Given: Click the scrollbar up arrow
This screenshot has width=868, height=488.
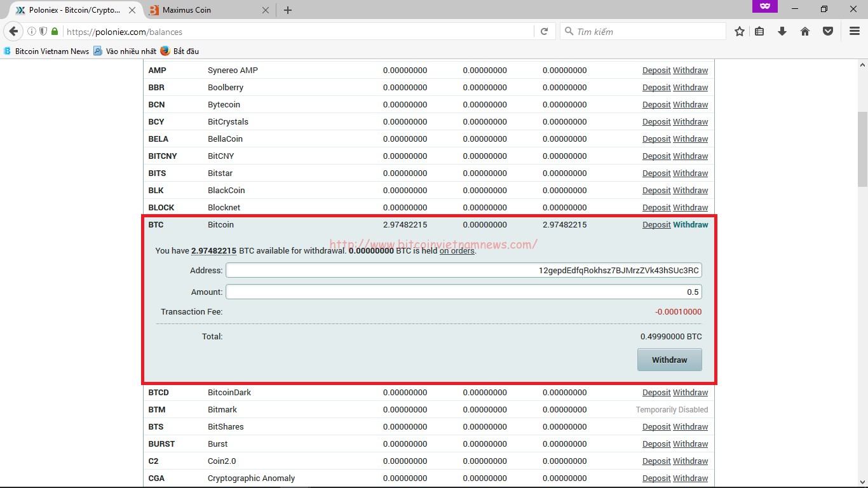Looking at the screenshot, I should coord(862,65).
